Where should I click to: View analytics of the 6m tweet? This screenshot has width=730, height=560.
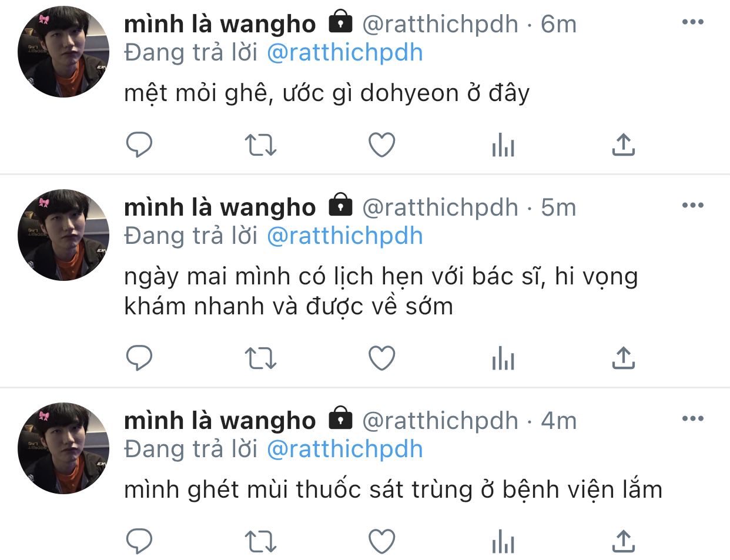tap(503, 145)
